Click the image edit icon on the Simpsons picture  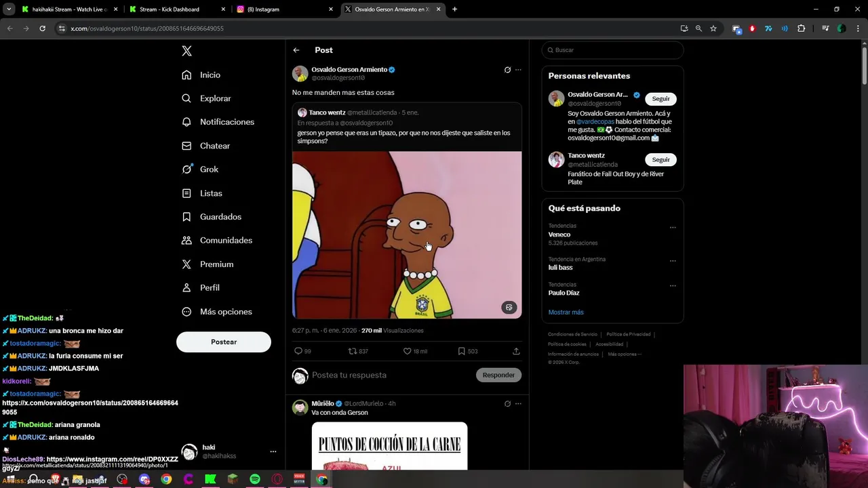(509, 308)
